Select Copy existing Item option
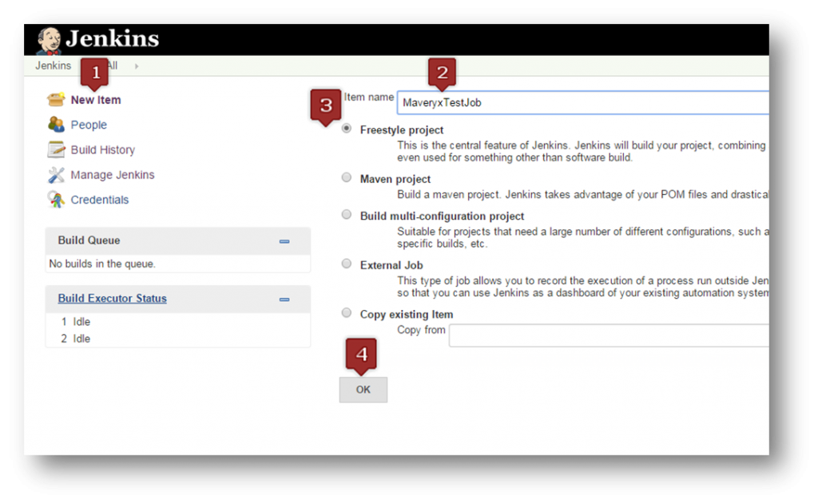The height and width of the screenshot is (504, 818). coord(345,312)
